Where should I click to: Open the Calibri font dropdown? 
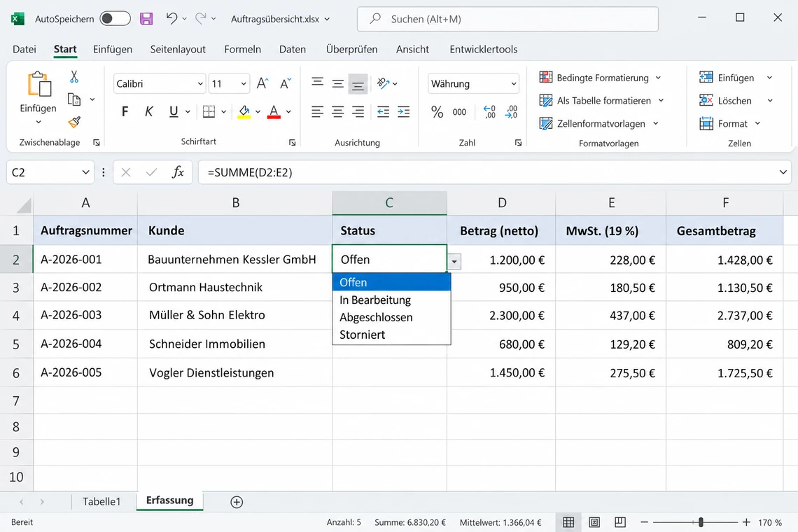pyautogui.click(x=200, y=84)
